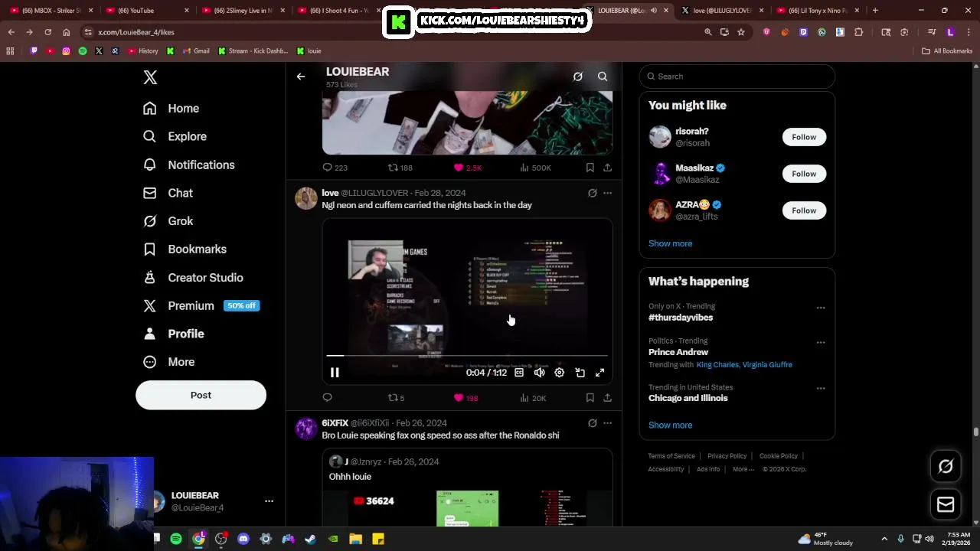This screenshot has height=551, width=980.
Task: Follow Maasikaz
Action: coord(804,174)
